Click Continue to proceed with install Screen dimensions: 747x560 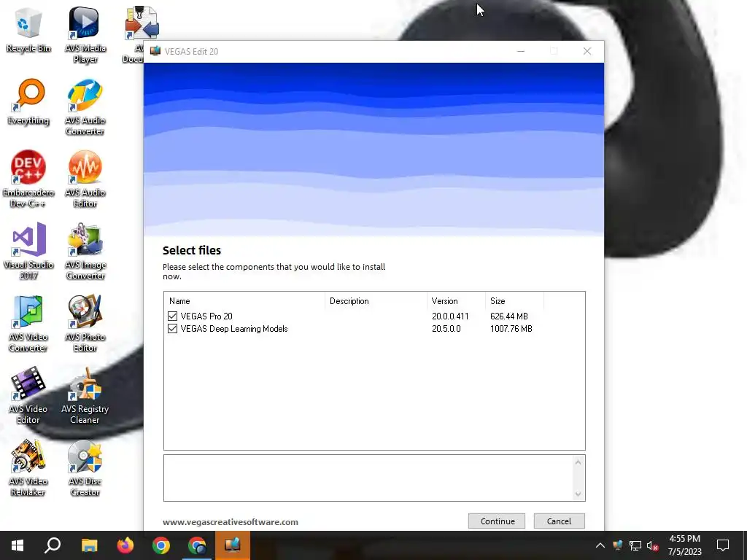(x=497, y=521)
